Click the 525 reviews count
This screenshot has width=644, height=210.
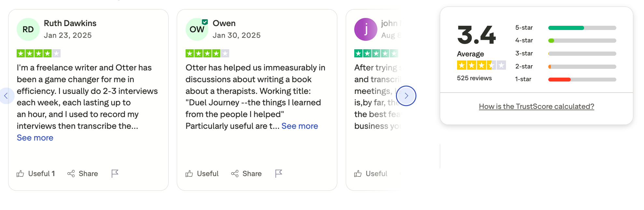[474, 78]
